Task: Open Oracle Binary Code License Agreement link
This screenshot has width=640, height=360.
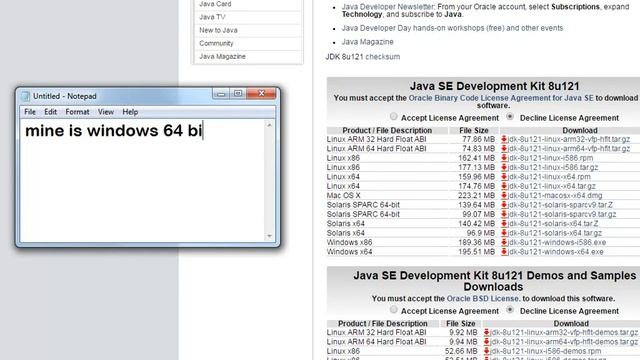Action: click(501, 98)
